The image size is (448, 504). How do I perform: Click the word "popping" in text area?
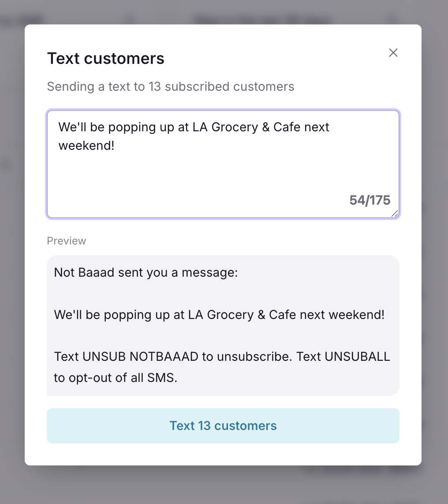[x=132, y=127]
